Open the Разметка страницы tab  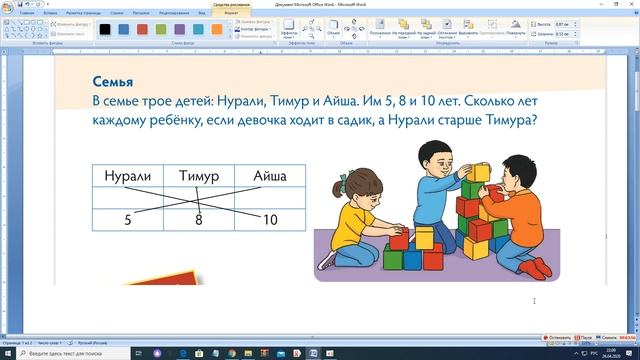83,13
